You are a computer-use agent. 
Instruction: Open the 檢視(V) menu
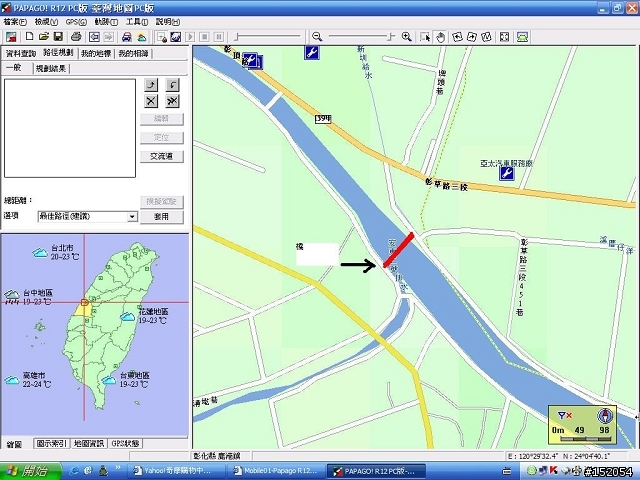pos(46,22)
